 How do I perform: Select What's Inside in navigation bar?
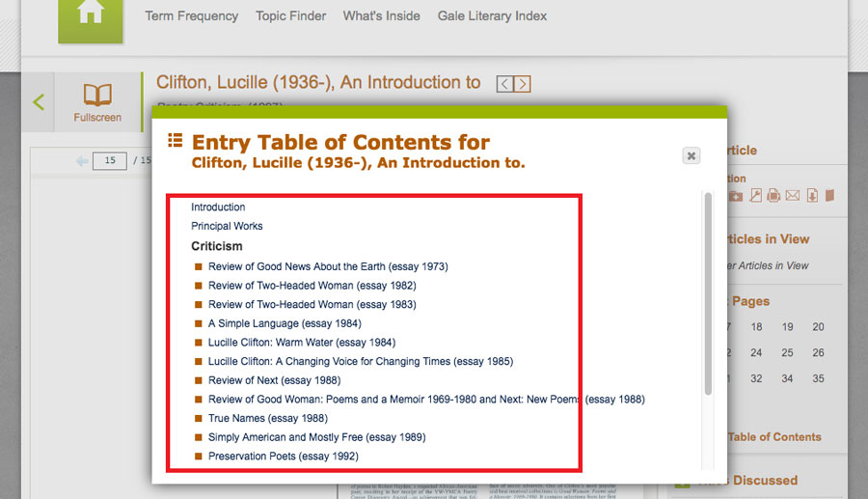click(x=381, y=16)
